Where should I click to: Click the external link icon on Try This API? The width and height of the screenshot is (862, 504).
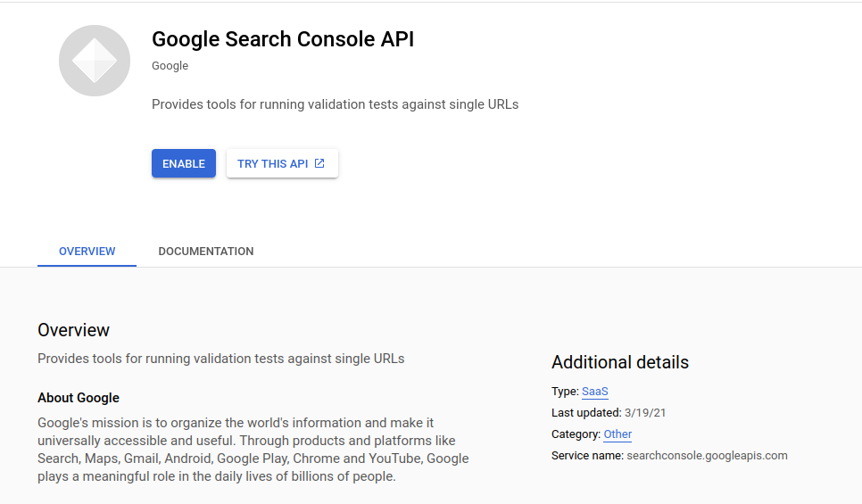coord(320,163)
